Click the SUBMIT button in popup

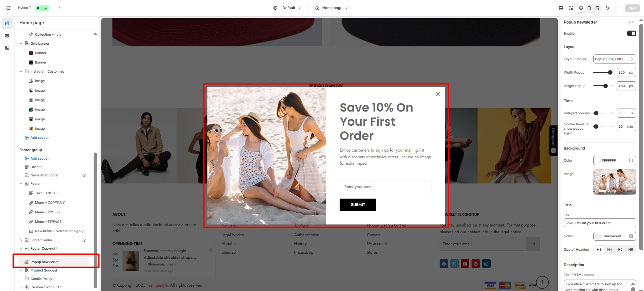tap(357, 205)
